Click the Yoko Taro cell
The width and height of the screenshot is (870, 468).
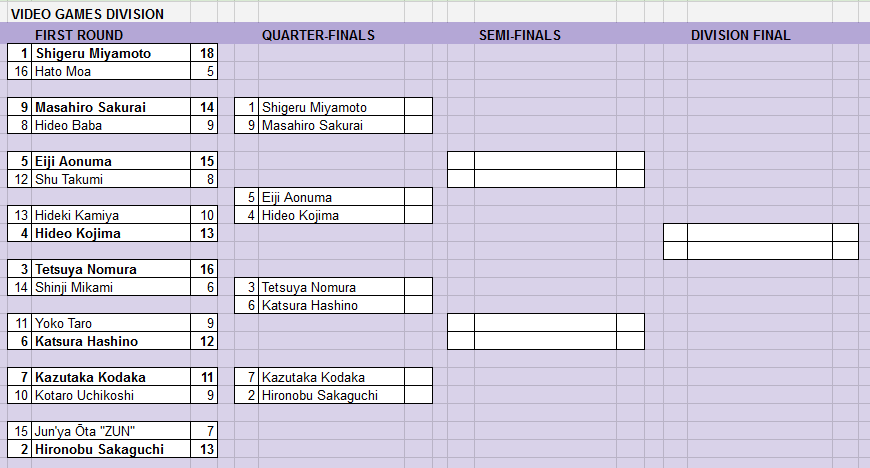(111, 323)
